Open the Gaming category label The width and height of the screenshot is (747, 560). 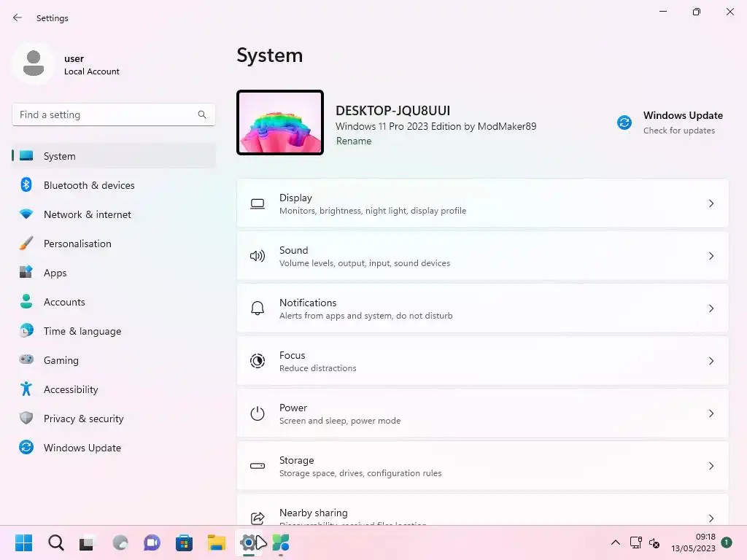tap(61, 360)
